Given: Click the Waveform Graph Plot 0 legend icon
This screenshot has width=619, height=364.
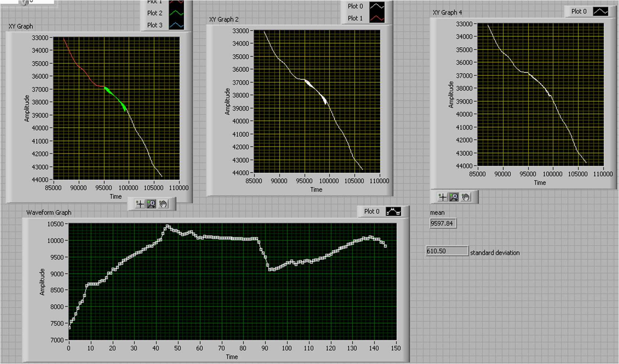Looking at the screenshot, I should [x=393, y=212].
